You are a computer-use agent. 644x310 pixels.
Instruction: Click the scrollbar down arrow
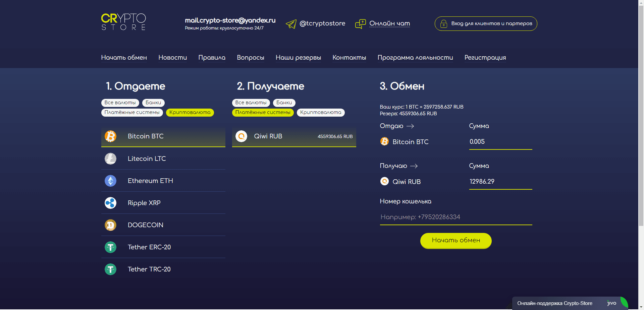(x=641, y=307)
